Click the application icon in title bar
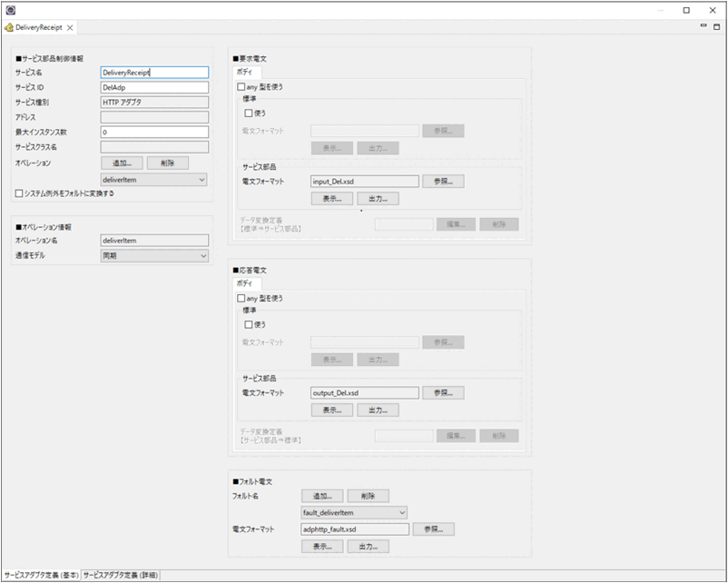 11,9
